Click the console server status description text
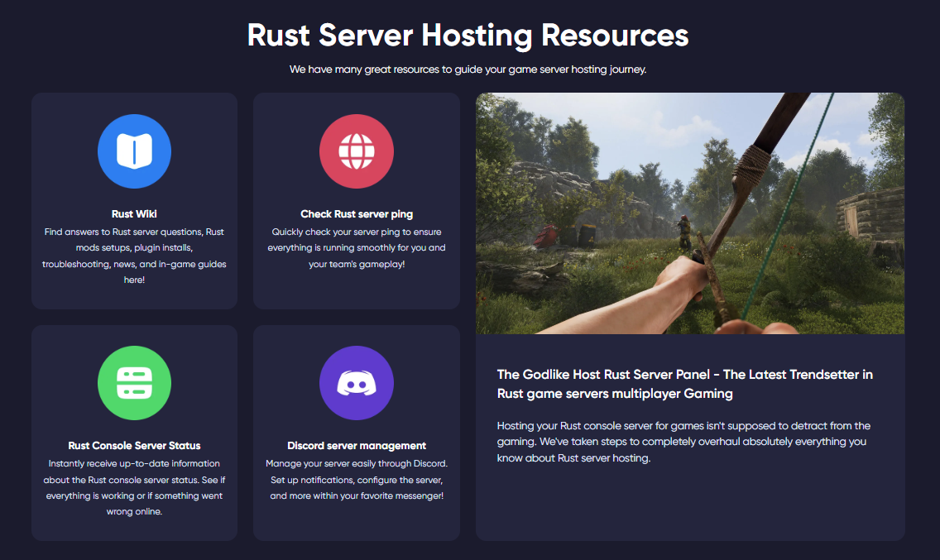This screenshot has width=940, height=560. click(x=134, y=487)
